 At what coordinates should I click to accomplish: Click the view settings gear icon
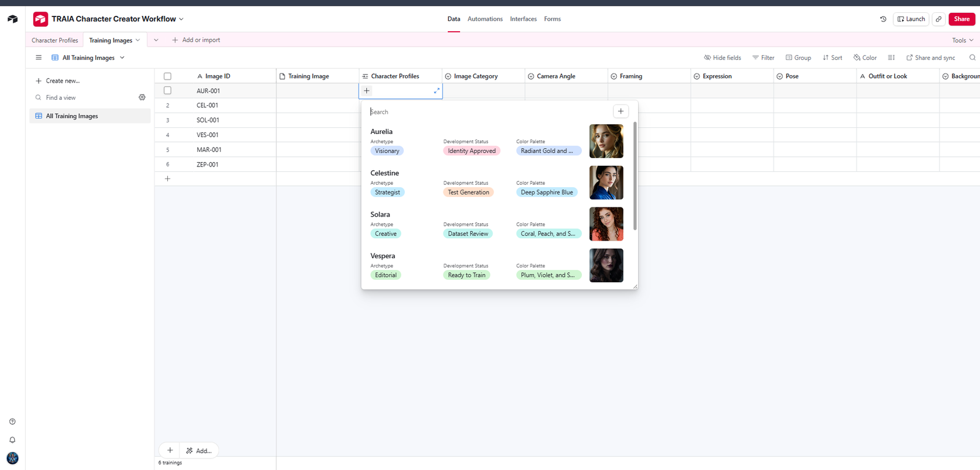(x=142, y=97)
